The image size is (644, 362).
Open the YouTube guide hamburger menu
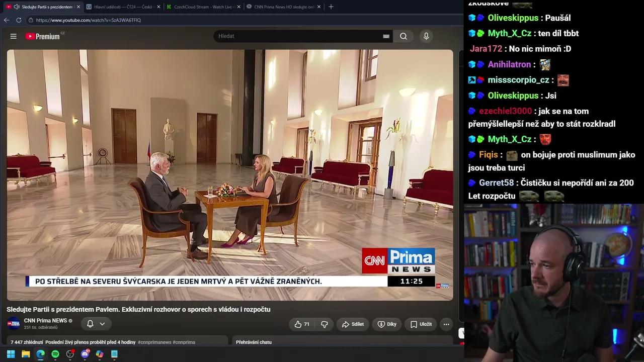point(14,36)
